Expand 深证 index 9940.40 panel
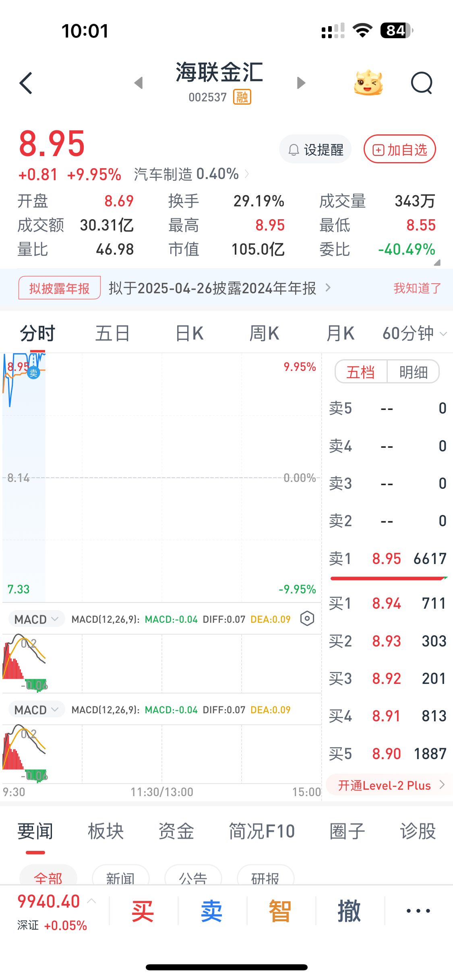453x980 pixels. [x=56, y=912]
